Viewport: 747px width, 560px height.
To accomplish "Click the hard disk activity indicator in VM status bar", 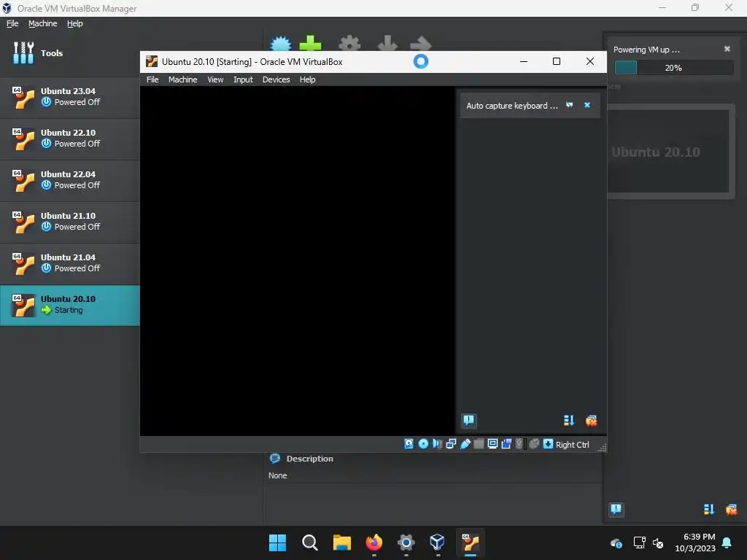I will point(409,444).
